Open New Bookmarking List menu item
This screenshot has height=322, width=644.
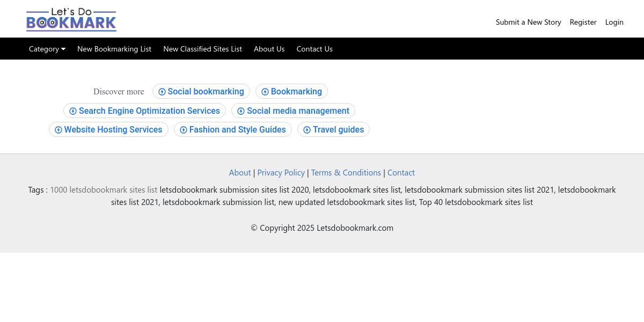[x=114, y=49]
